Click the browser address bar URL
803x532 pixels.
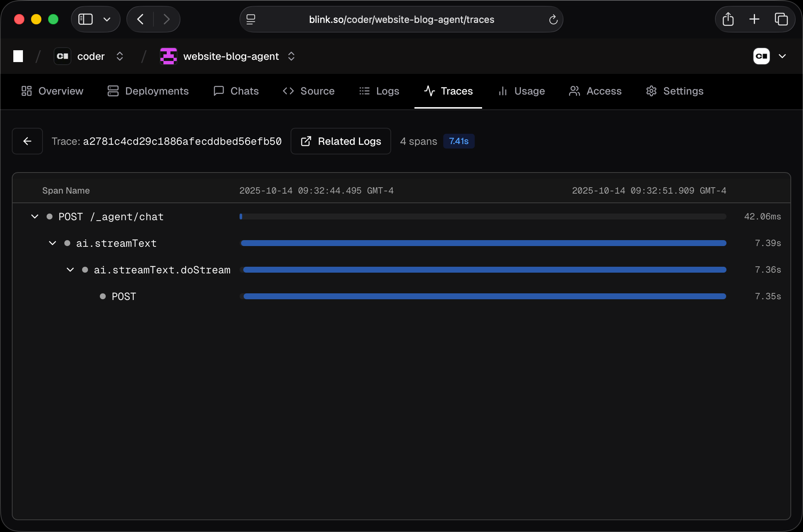[402, 19]
